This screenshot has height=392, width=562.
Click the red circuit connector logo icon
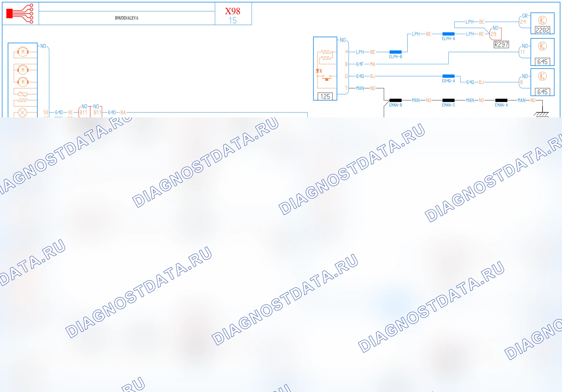coord(20,13)
